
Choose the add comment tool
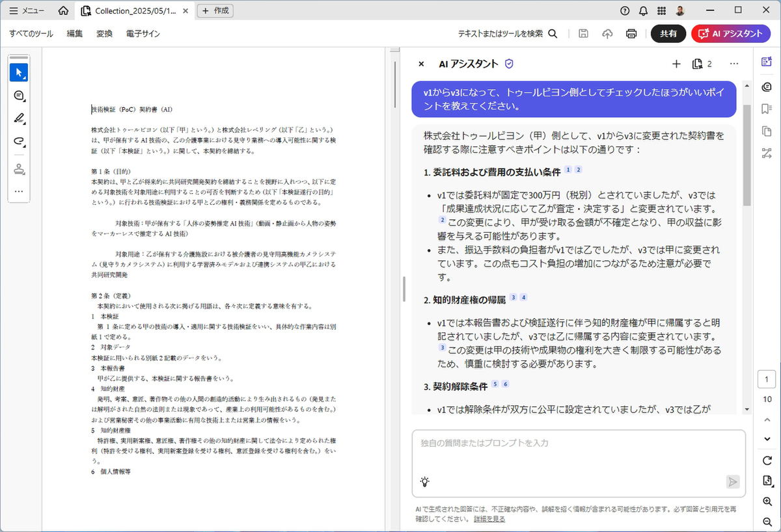click(x=18, y=96)
